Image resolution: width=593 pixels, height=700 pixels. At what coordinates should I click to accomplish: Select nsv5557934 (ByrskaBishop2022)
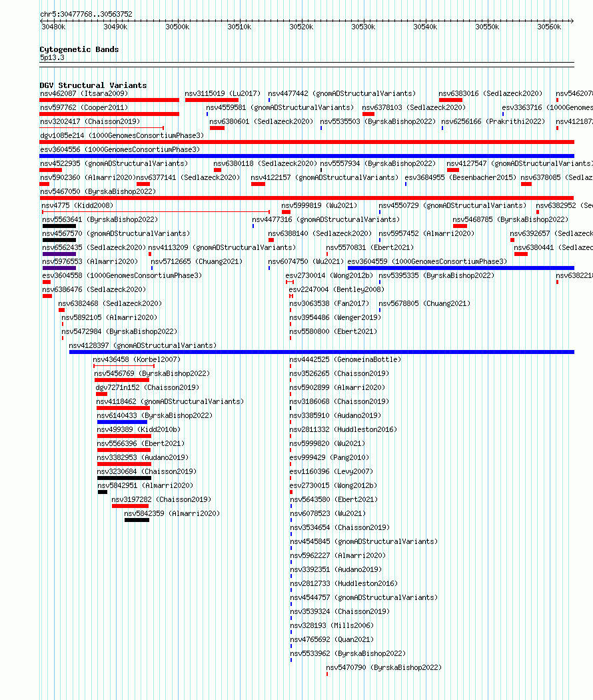coord(378,163)
